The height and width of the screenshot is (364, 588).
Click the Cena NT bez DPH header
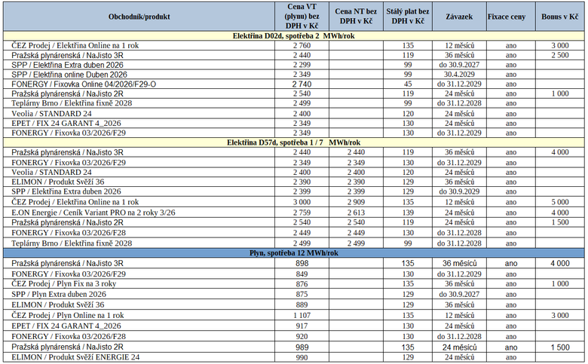(356, 17)
